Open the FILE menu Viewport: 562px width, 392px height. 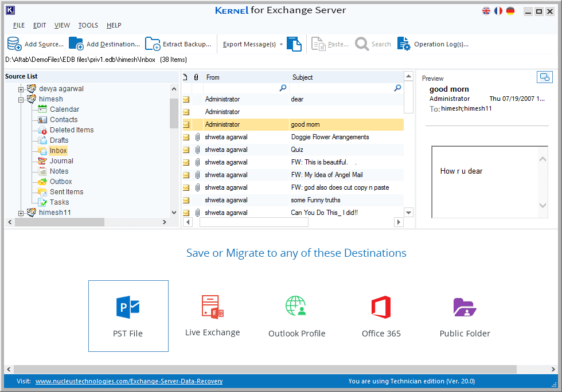coord(18,25)
